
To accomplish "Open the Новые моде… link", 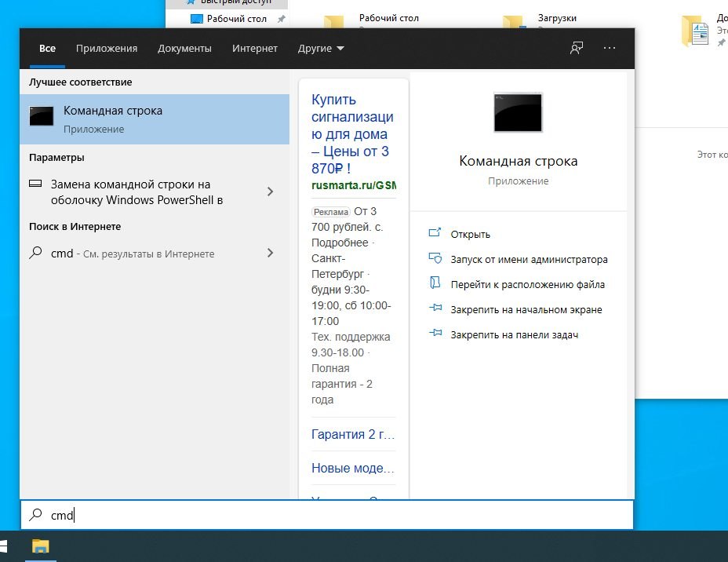I will click(353, 468).
